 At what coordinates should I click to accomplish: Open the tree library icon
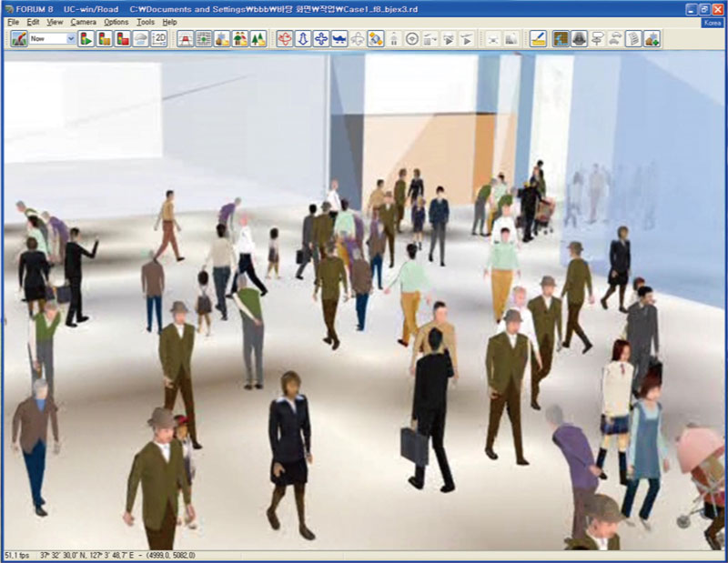click(x=258, y=39)
